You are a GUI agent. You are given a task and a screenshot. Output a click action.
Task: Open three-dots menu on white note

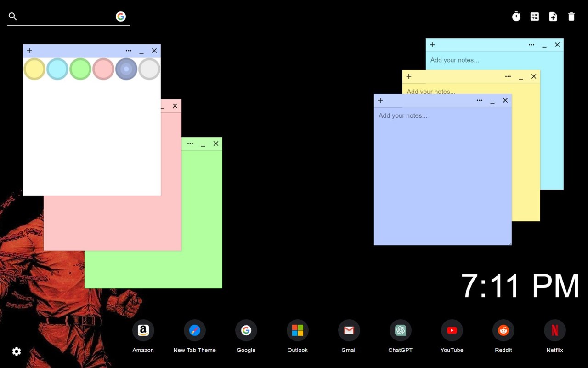pos(129,51)
